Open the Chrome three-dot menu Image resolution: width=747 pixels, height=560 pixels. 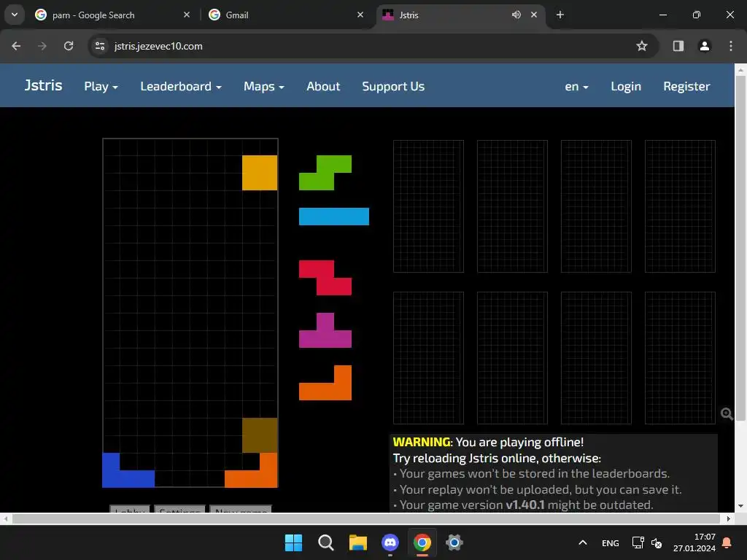[x=731, y=46]
